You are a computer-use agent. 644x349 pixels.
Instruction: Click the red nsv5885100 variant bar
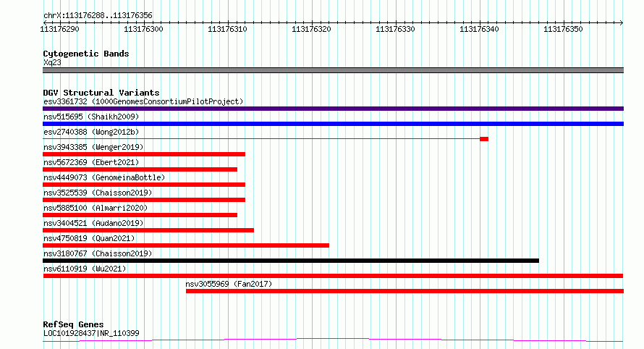pyautogui.click(x=140, y=215)
